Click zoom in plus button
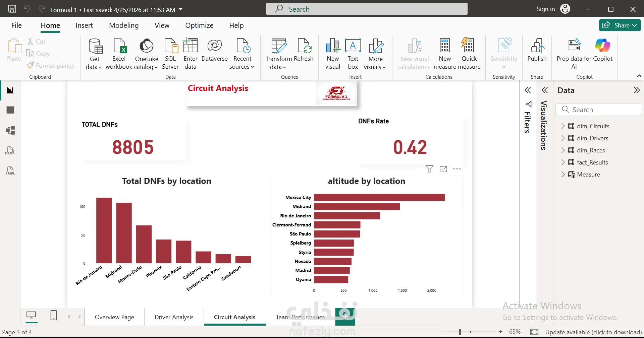 click(x=500, y=332)
